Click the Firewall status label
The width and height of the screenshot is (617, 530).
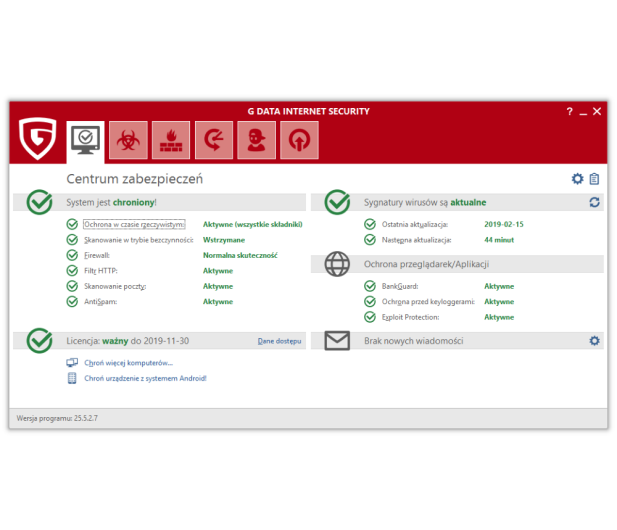[97, 255]
